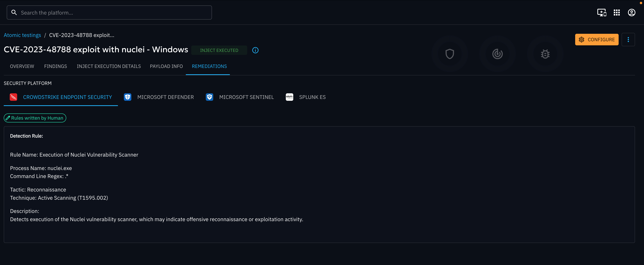The height and width of the screenshot is (265, 644).
Task: Click the Rules written by Human chip
Action: point(35,118)
